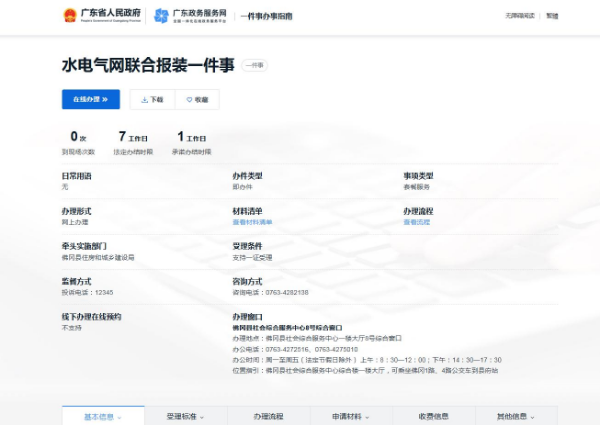Select the 收费信息 tab
The image size is (600, 425).
(434, 416)
